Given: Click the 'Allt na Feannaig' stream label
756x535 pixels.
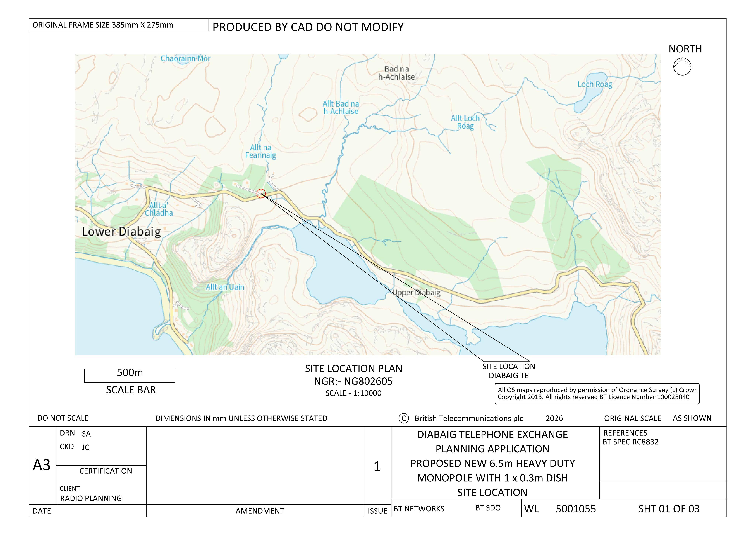Looking at the screenshot, I should [260, 151].
